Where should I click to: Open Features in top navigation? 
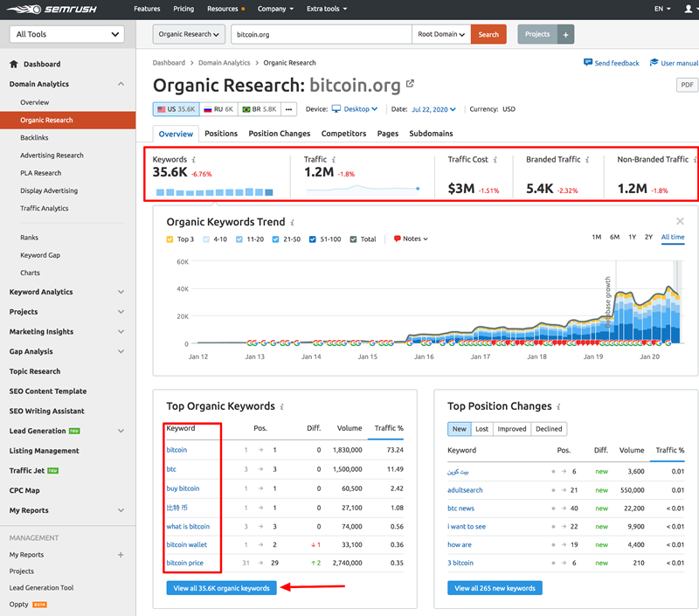[x=147, y=9]
